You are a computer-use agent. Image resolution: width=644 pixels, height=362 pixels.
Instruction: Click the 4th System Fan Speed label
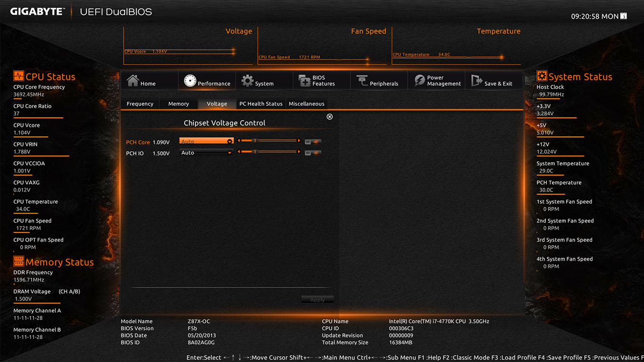564,259
